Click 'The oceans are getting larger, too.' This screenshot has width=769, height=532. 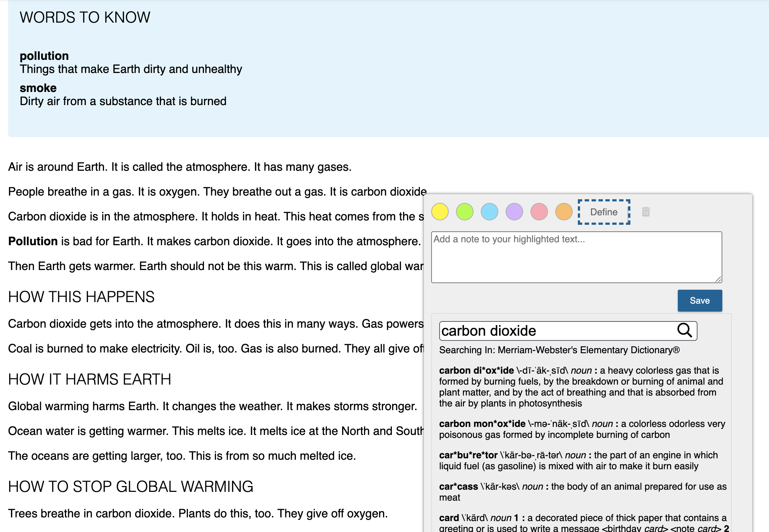tap(97, 456)
